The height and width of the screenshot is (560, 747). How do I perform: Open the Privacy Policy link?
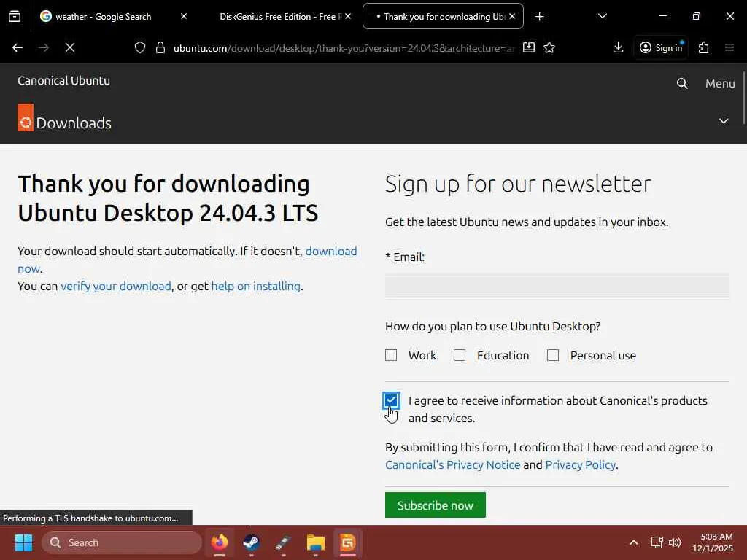click(580, 464)
